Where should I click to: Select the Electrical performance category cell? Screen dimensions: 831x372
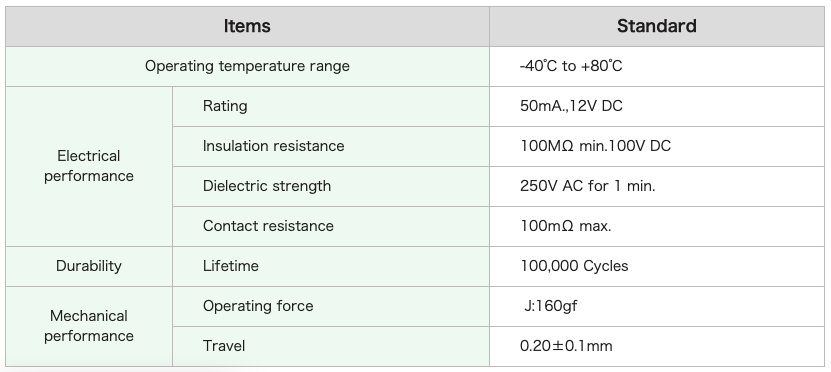pos(89,166)
